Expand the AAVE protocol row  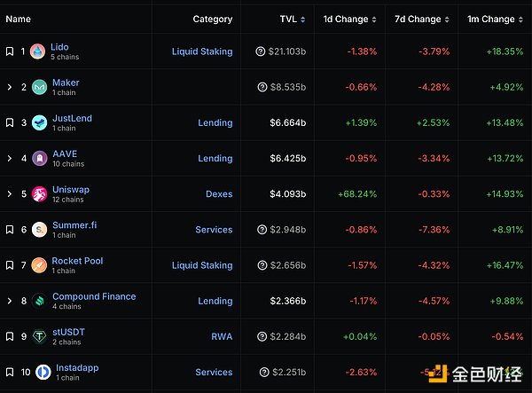[x=9, y=158]
